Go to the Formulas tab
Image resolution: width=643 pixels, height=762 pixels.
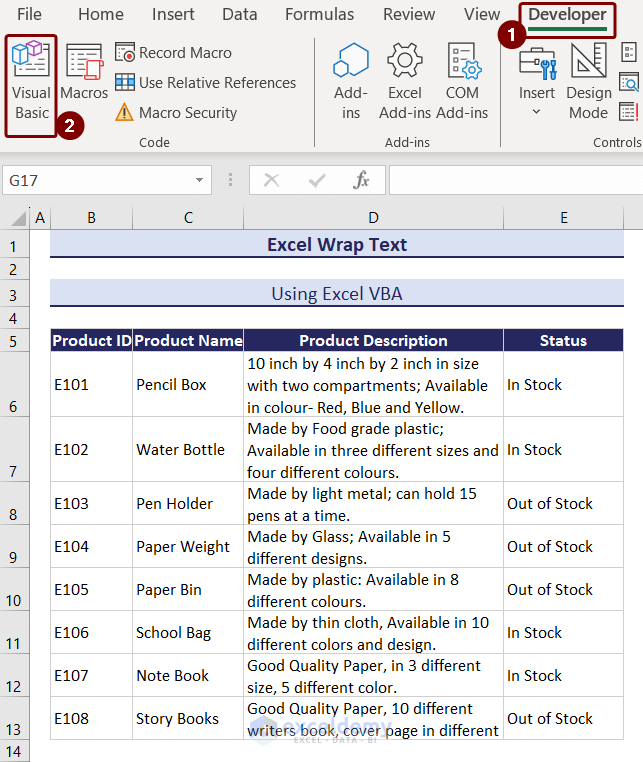point(319,14)
